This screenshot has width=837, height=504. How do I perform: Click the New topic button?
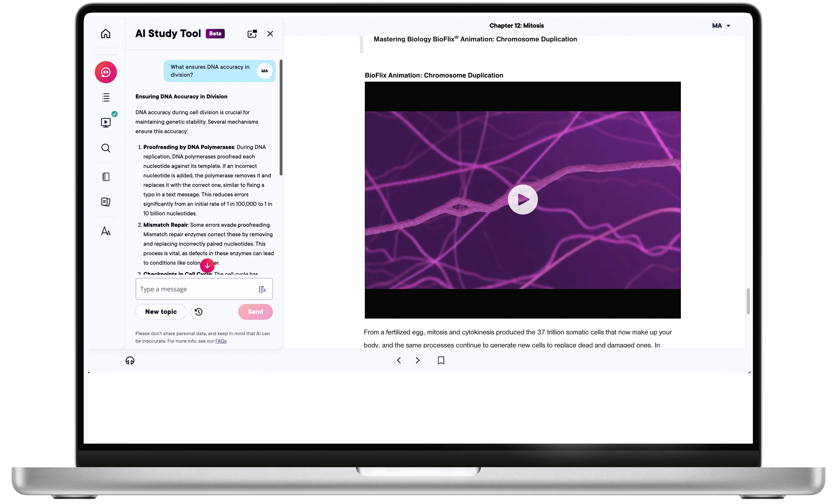pyautogui.click(x=161, y=312)
